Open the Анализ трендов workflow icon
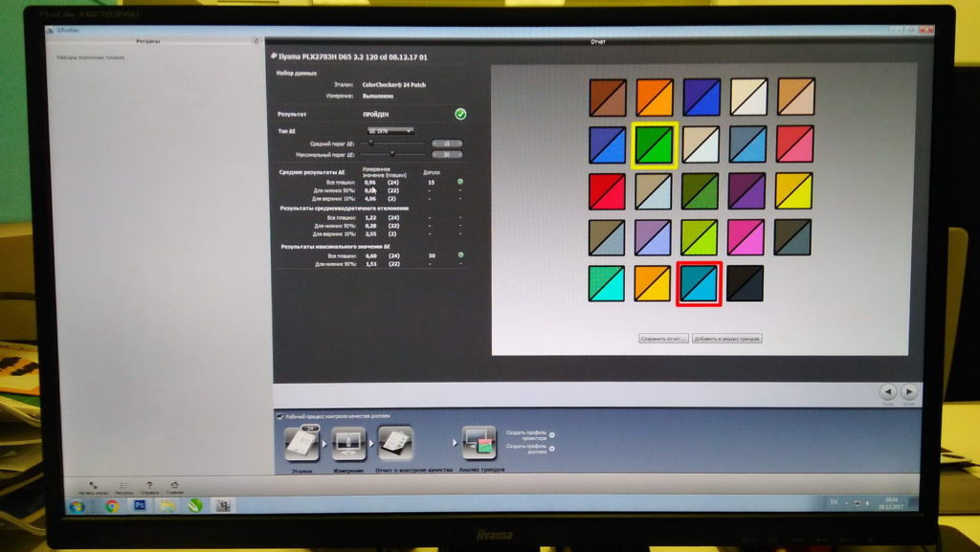 click(x=479, y=443)
